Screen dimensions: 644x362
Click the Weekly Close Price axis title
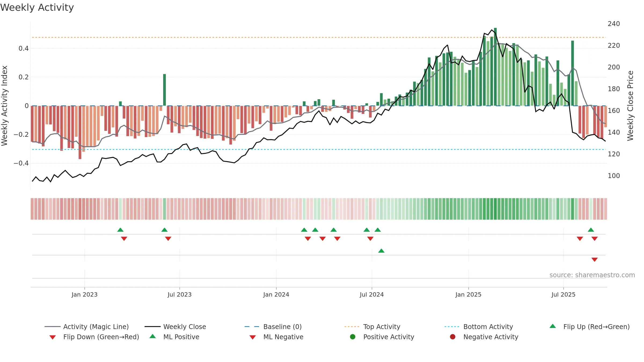(x=630, y=106)
